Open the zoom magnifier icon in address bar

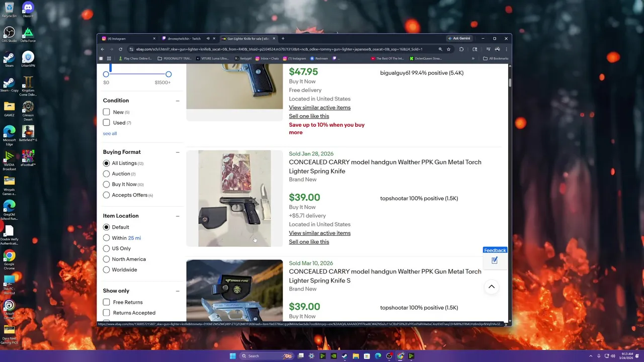tap(440, 49)
